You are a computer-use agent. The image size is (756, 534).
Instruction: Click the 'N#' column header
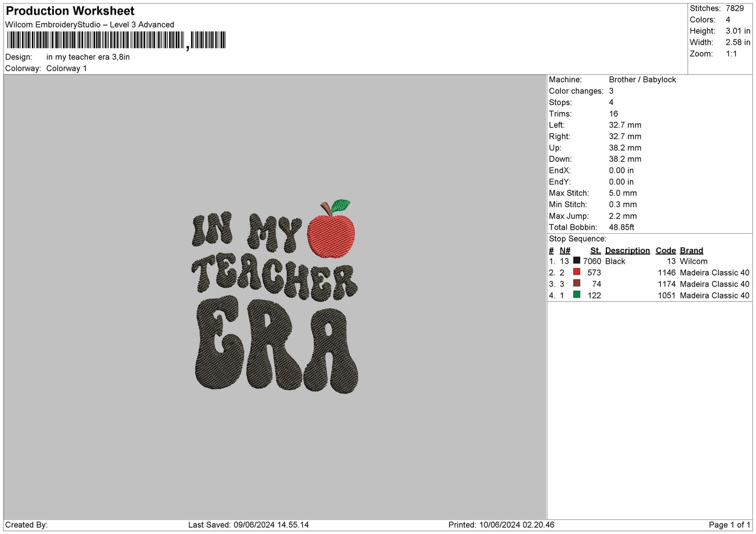565,251
